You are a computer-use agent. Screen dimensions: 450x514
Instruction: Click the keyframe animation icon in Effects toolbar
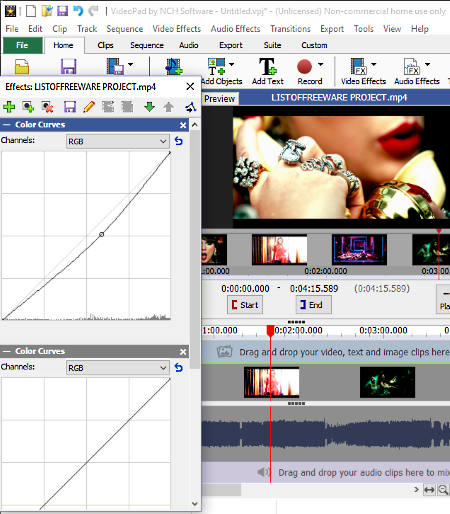(191, 107)
